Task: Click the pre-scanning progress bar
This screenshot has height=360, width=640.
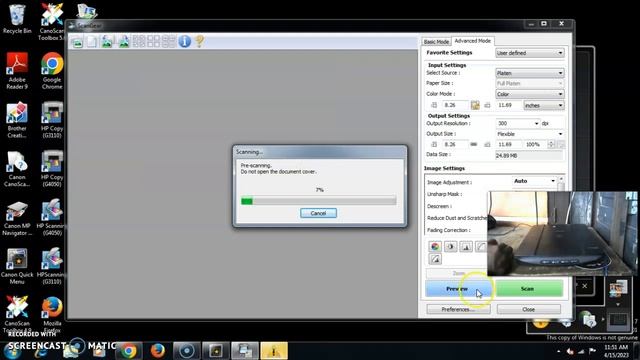Action: 318,200
